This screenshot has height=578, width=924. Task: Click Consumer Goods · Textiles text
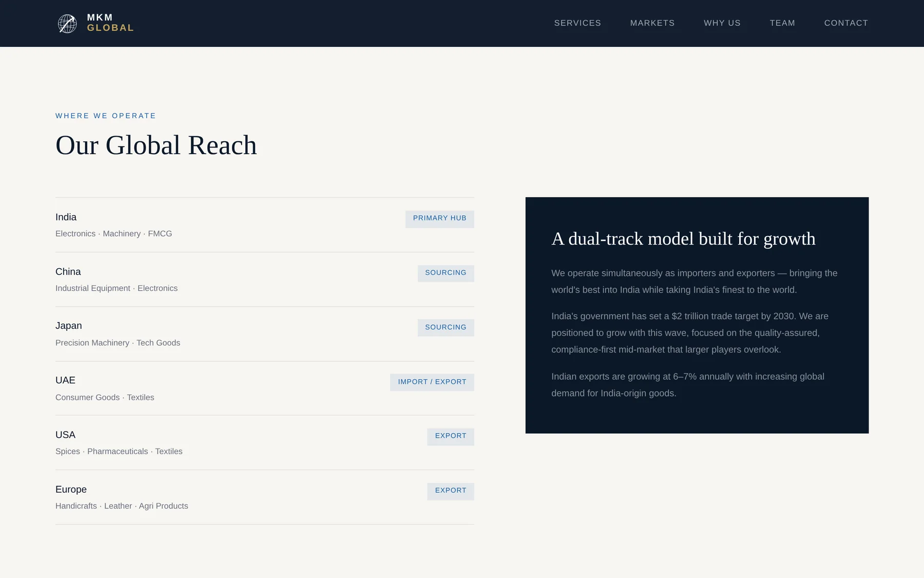point(105,397)
